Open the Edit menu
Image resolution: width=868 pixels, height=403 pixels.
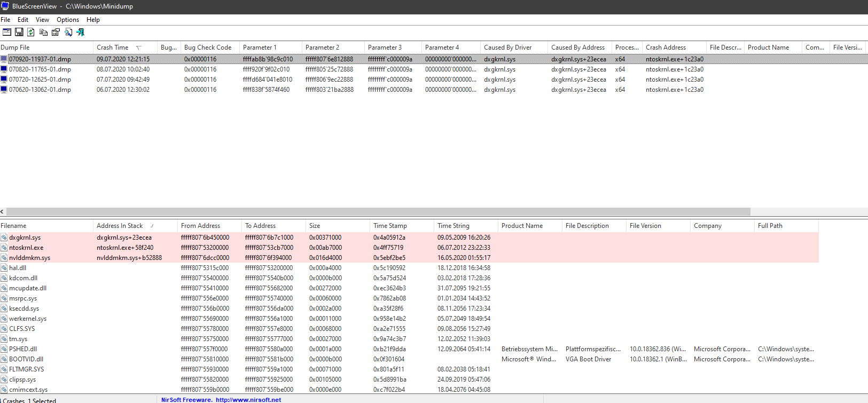(23, 20)
